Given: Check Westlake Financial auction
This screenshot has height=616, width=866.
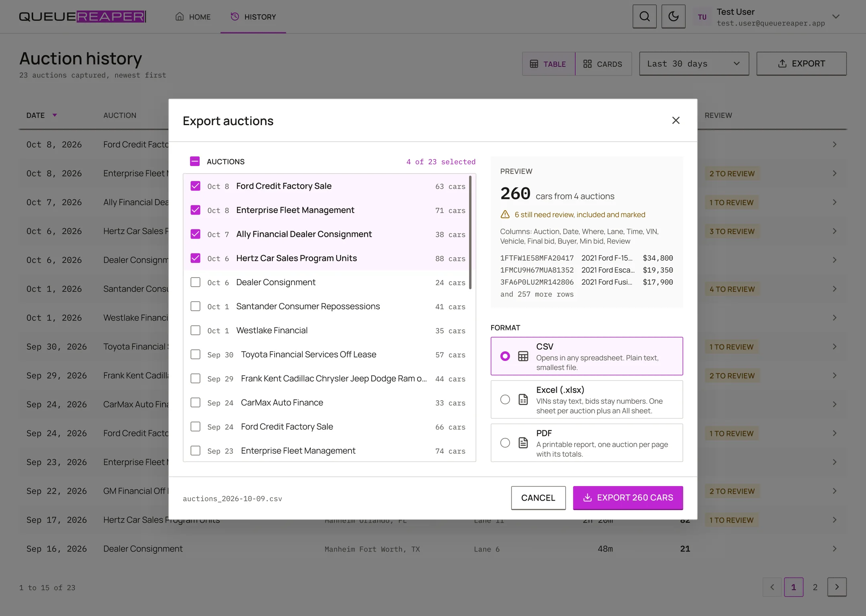Looking at the screenshot, I should (x=195, y=330).
